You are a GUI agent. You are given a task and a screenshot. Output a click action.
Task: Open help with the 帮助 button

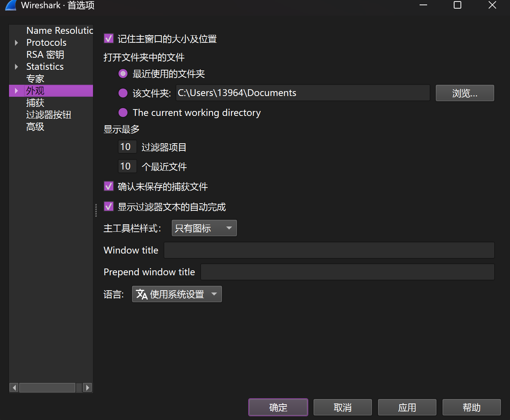472,407
